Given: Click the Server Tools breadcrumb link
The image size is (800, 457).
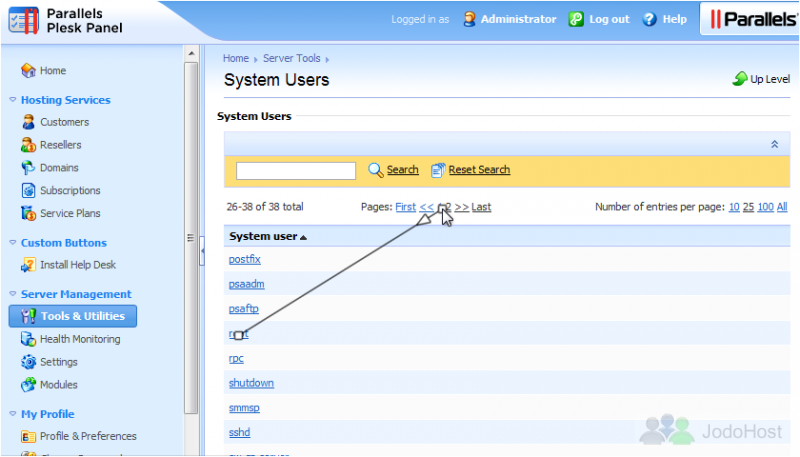Looking at the screenshot, I should [292, 58].
